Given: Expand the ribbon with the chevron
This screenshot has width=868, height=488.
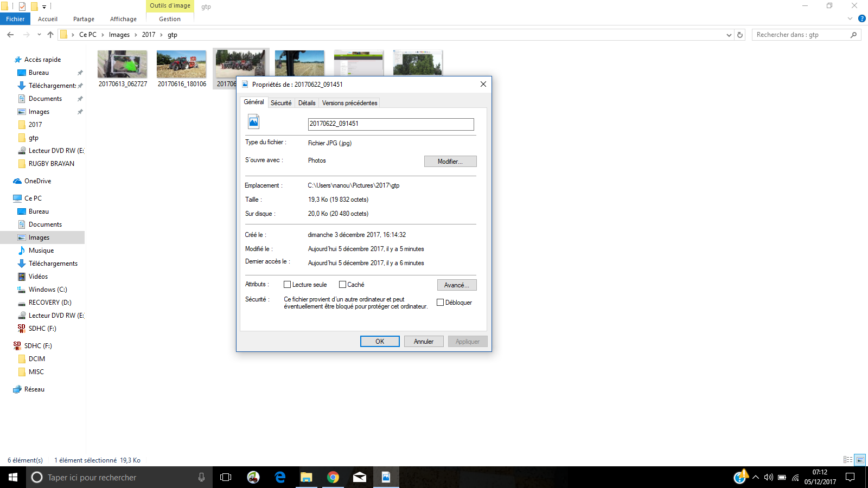Looking at the screenshot, I should coord(850,18).
